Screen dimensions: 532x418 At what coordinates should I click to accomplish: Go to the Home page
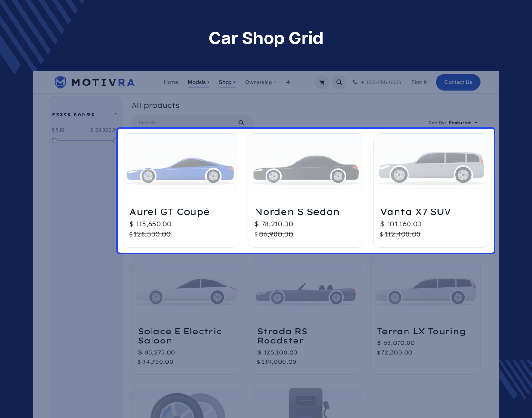coord(171,82)
